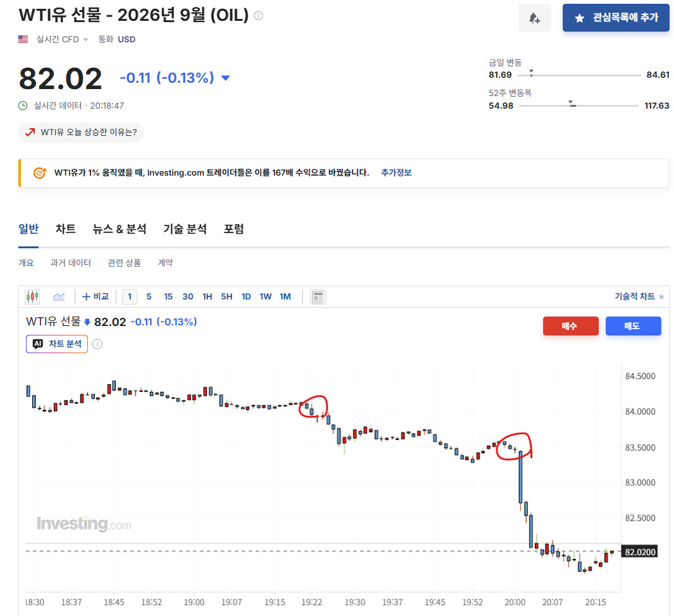Click the red 매수 button
Image resolution: width=674 pixels, height=616 pixels.
pyautogui.click(x=570, y=326)
